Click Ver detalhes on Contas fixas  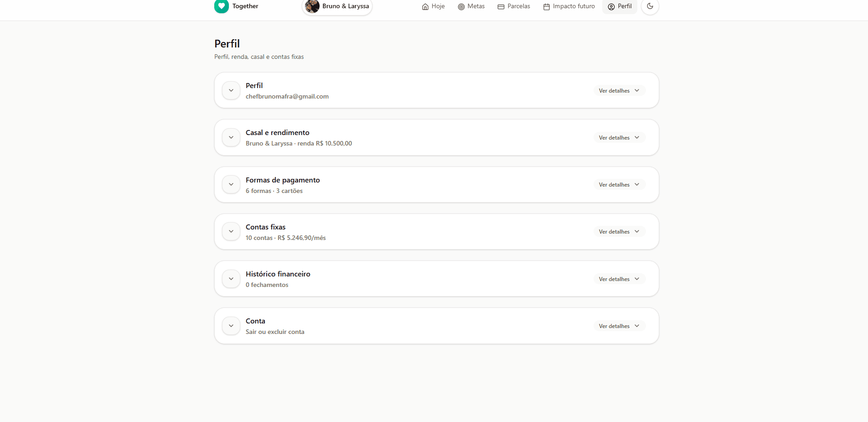tap(619, 232)
